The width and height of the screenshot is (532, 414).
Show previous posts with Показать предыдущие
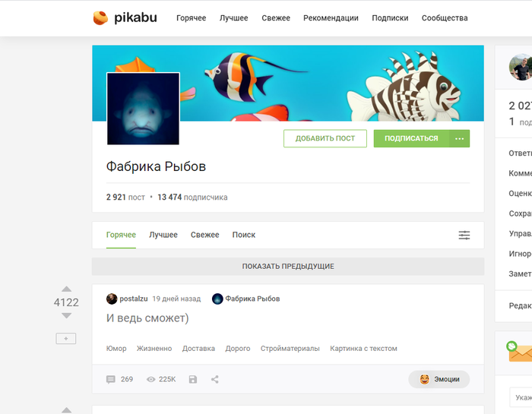pyautogui.click(x=288, y=267)
